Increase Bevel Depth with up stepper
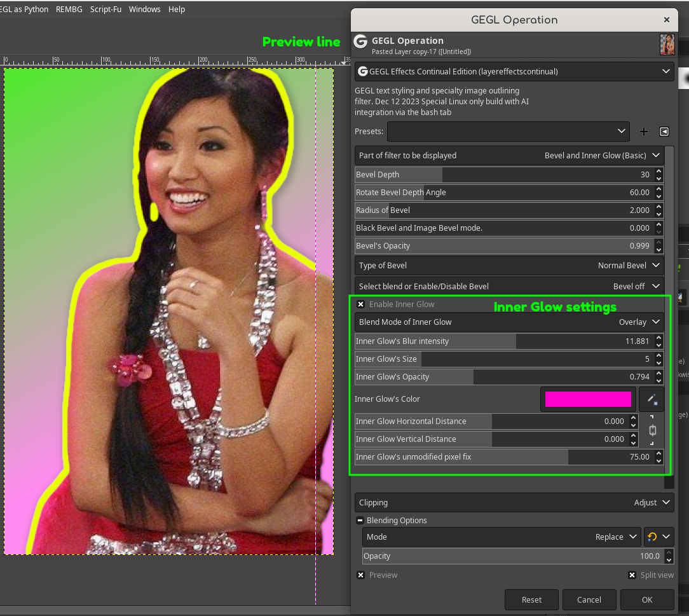The height and width of the screenshot is (616, 689). pos(658,171)
